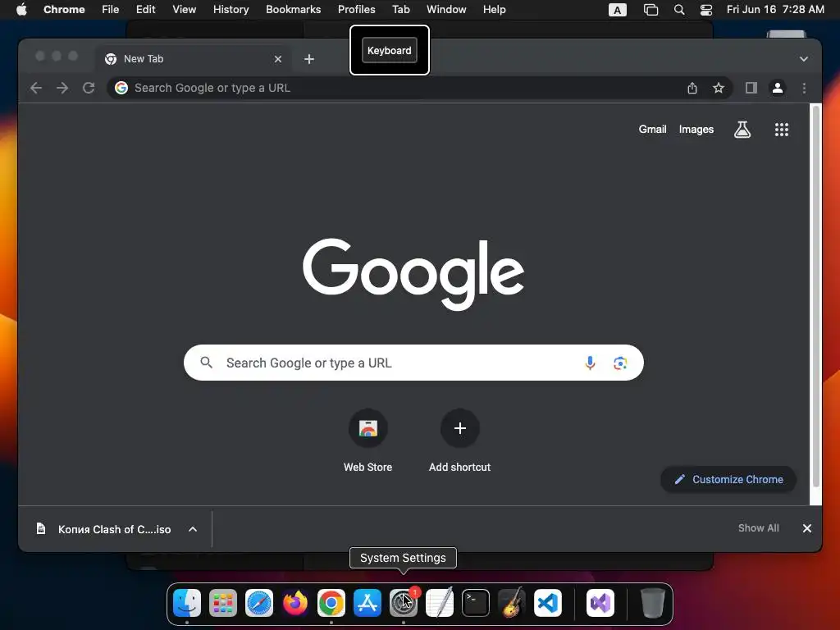Screen dimensions: 840x630
Task: Open the History menu
Action: [231, 9]
